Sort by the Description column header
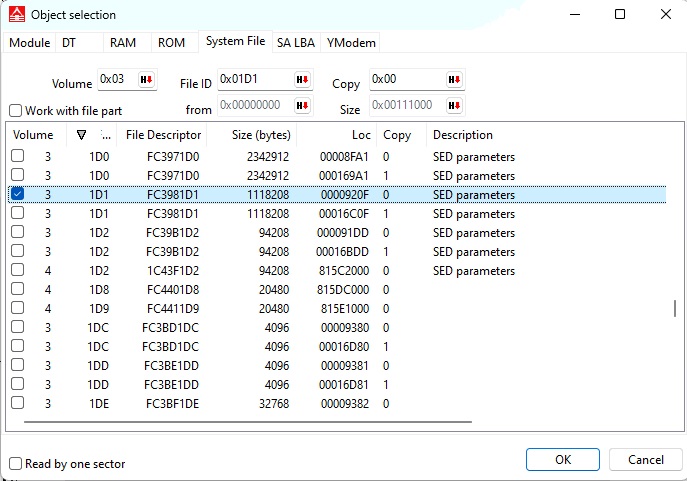 (463, 135)
